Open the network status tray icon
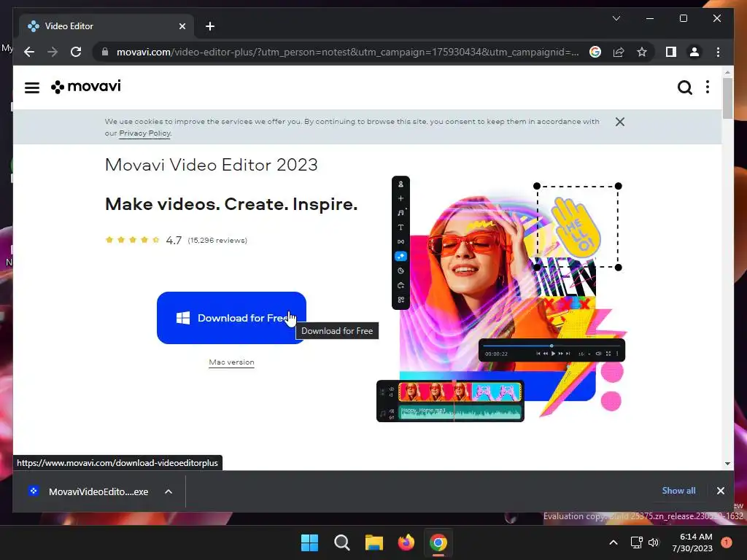Screen dimensions: 747x560 pyautogui.click(x=636, y=542)
